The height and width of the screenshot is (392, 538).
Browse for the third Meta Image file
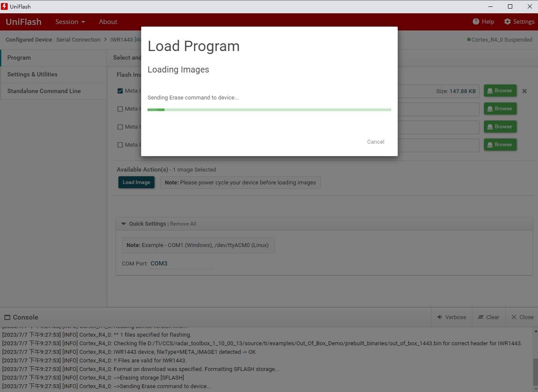(500, 127)
